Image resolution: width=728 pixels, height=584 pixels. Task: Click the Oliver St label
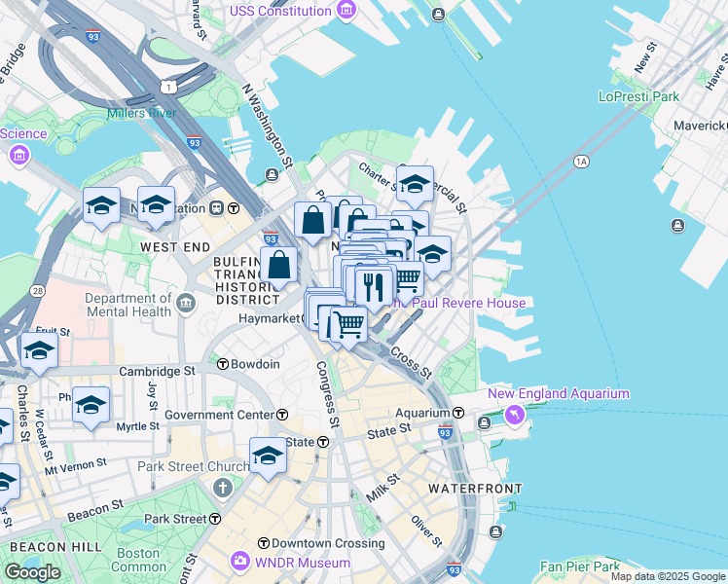426,531
